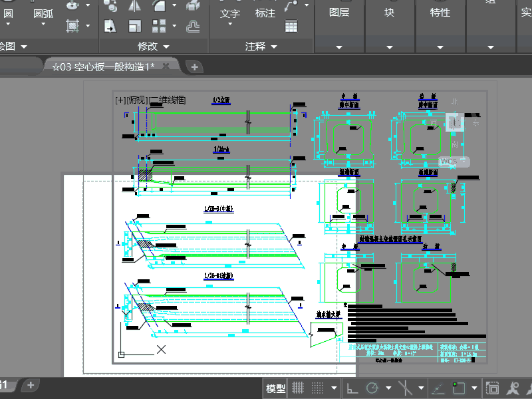Open a new drawing tab with plus

click(194, 66)
